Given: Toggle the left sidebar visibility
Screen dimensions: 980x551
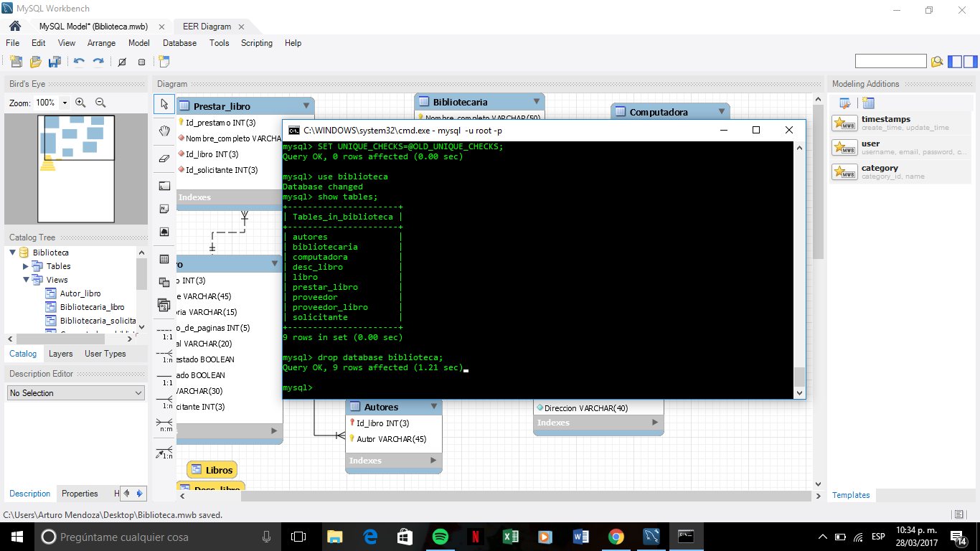Looking at the screenshot, I should [955, 62].
